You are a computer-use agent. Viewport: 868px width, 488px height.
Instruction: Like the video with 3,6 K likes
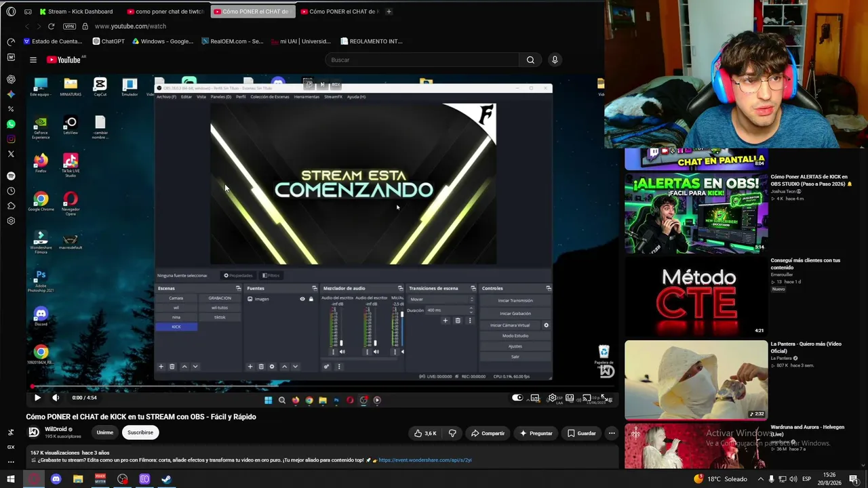[x=425, y=433]
